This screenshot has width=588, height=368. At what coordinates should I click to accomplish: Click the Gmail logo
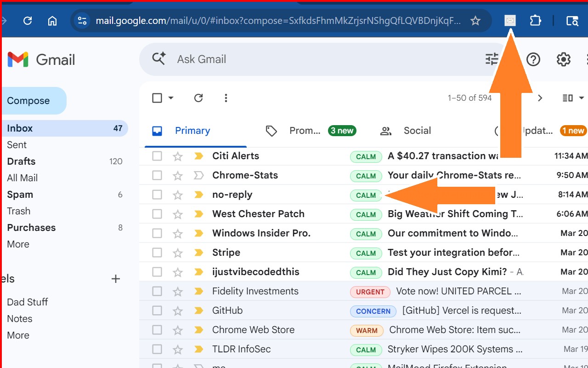(x=41, y=60)
